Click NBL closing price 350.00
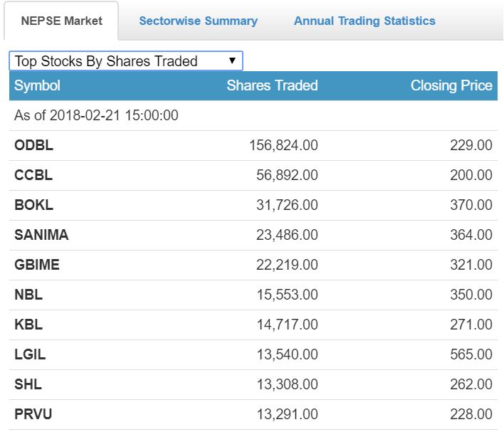504x432 pixels. point(471,295)
